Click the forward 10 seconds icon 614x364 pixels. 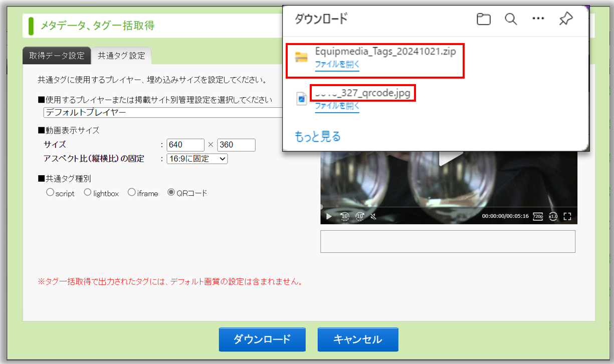[x=359, y=216]
